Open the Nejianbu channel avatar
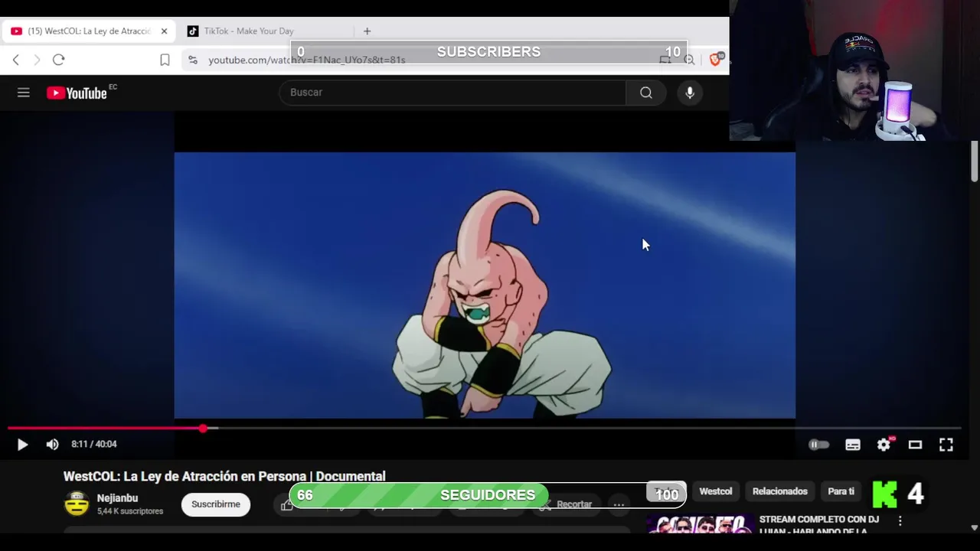Screen dimensions: 980x551 pyautogui.click(x=77, y=504)
